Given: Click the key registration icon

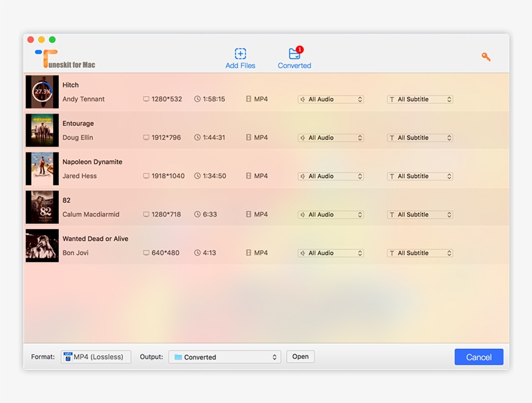Looking at the screenshot, I should point(486,57).
